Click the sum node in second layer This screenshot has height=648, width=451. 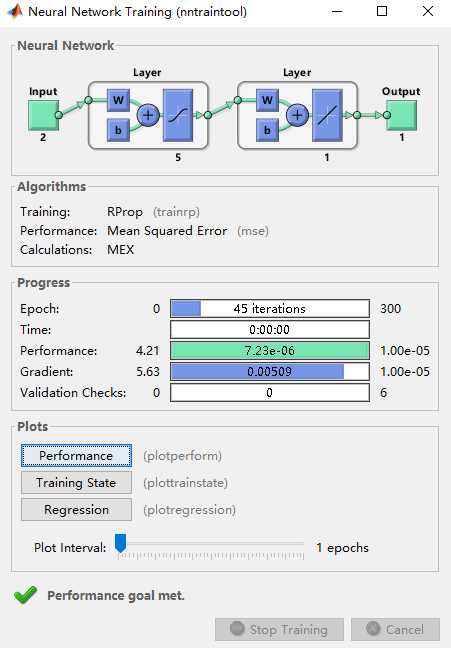click(297, 115)
